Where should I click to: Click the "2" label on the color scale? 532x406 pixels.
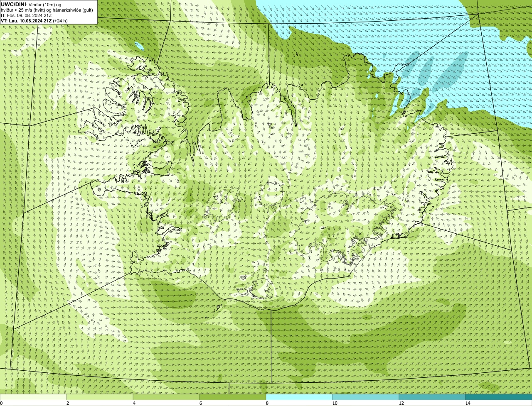coord(68,403)
